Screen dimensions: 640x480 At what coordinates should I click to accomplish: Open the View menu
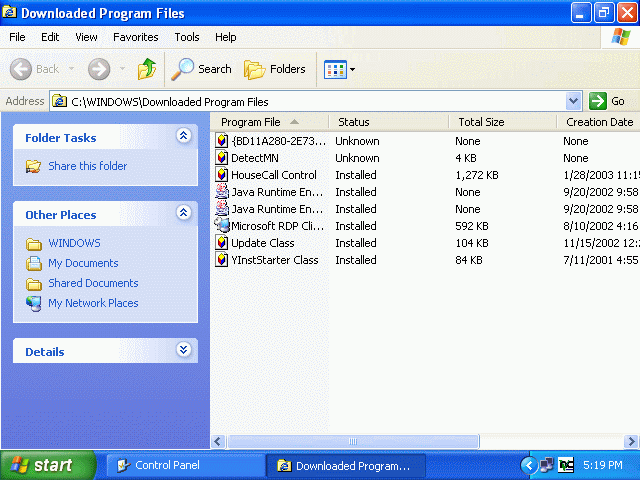[87, 37]
